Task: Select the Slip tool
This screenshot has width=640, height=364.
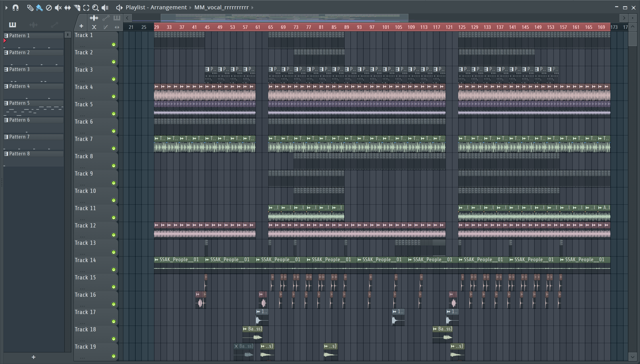Action: (67, 8)
